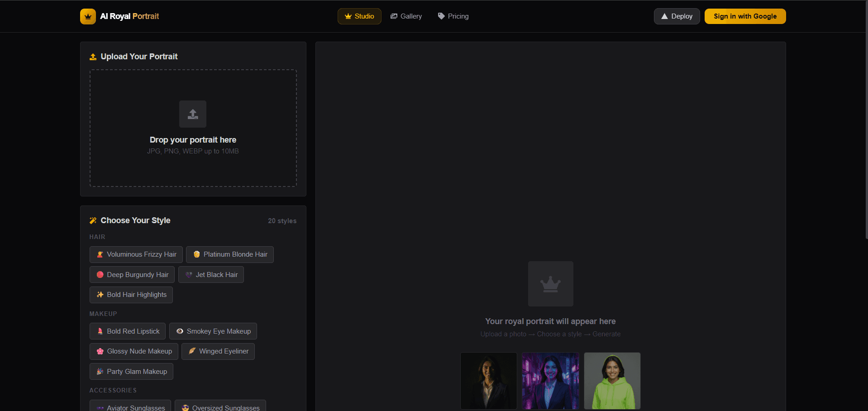Open the dark moody portrait sample thumbnail
Screen dimensions: 868x411
click(x=489, y=381)
